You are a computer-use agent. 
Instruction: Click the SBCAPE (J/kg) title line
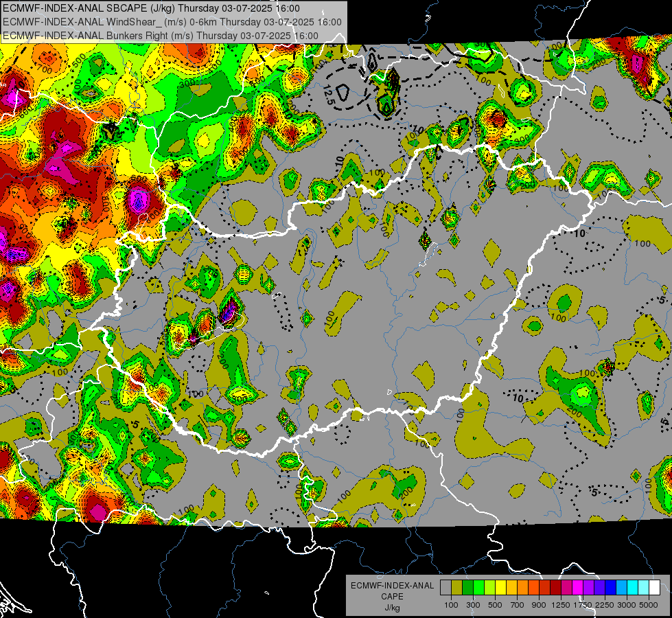click(151, 8)
